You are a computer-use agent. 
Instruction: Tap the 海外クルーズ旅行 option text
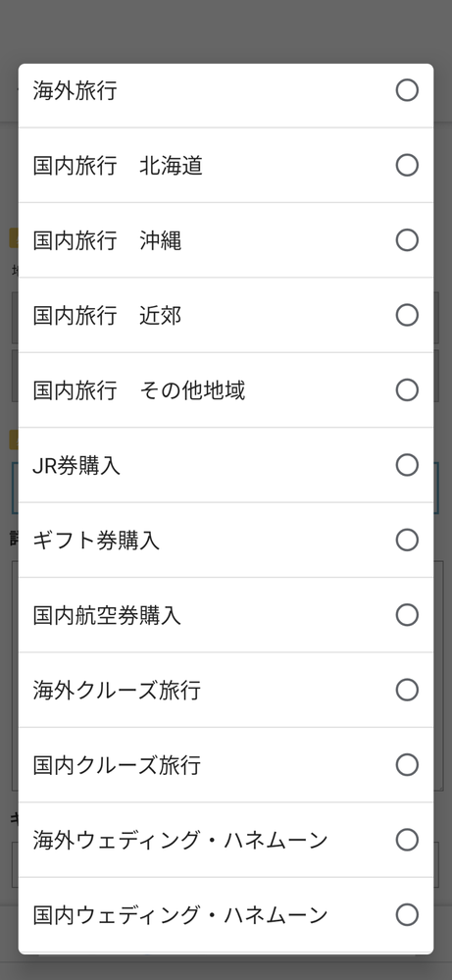(x=117, y=692)
